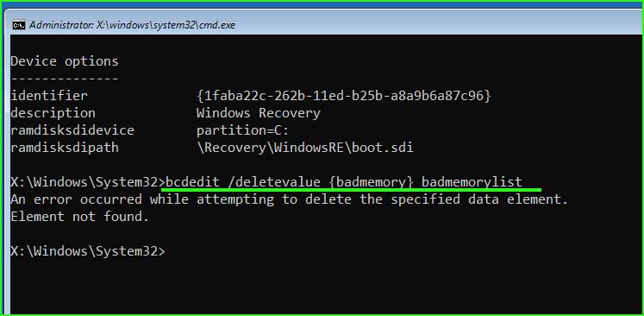This screenshot has width=644, height=316.
Task: Click the prompt path before bcdedit command
Action: (x=88, y=182)
